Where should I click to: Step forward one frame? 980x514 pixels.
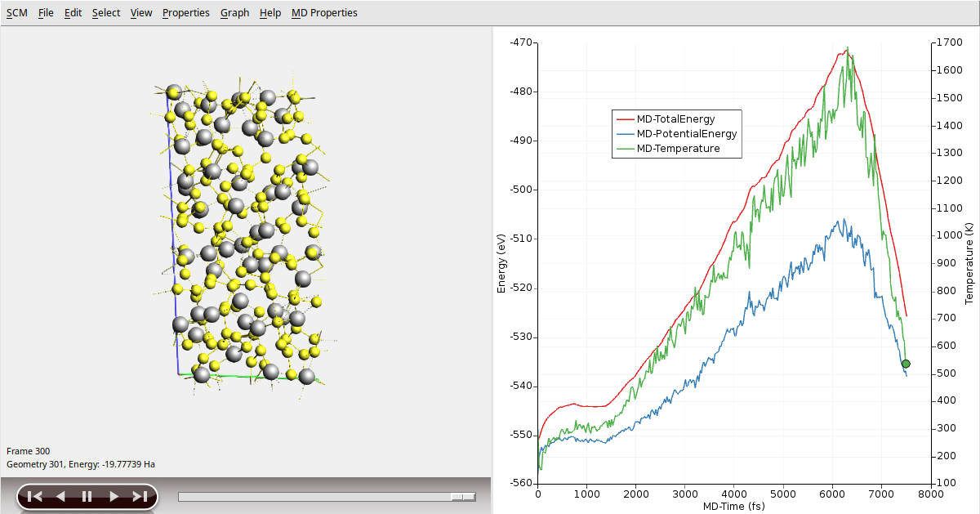[x=114, y=496]
